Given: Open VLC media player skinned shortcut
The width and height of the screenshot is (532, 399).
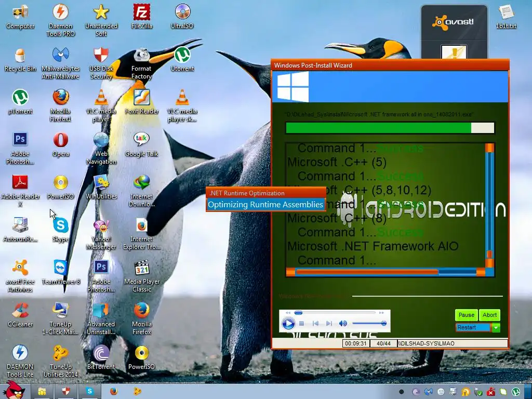Looking at the screenshot, I should (182, 106).
